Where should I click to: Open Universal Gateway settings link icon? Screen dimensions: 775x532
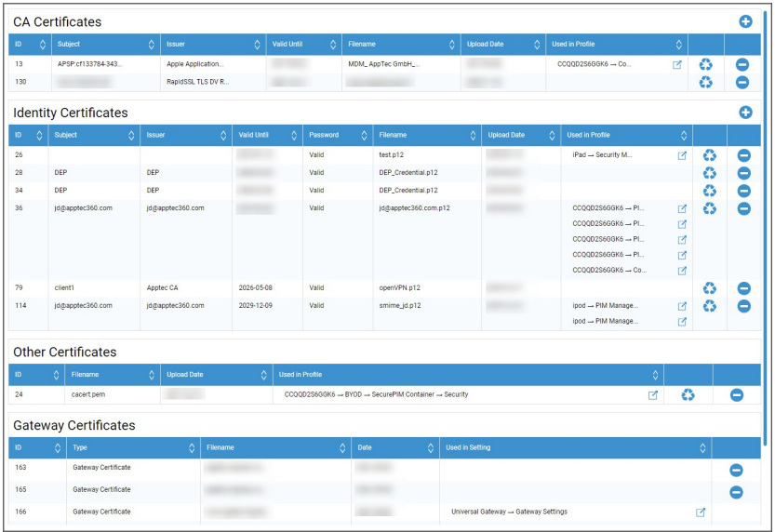[701, 512]
